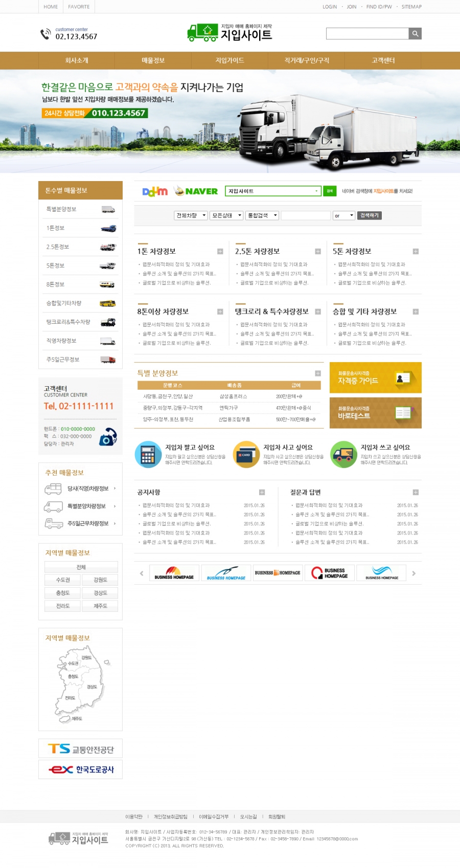Viewport: 460px width, 868px height.
Task: Open the 모든상태 dropdown
Action: [x=226, y=216]
